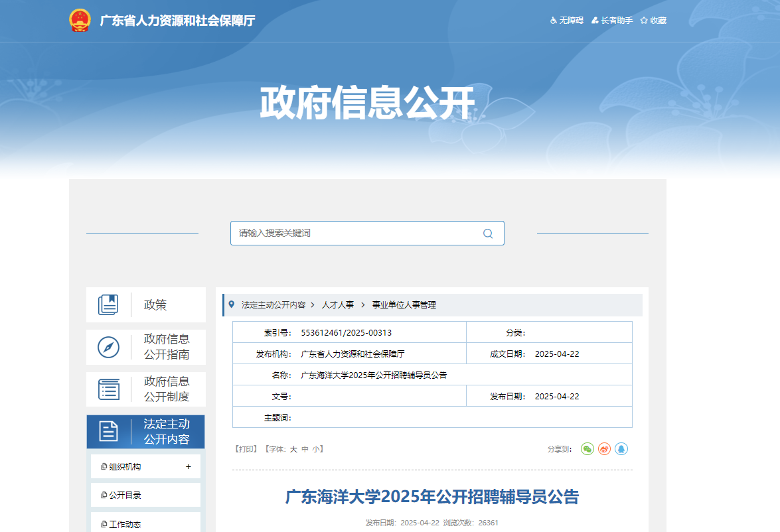Open 政府信息公开制度 menu item
780x532 pixels.
[146, 389]
